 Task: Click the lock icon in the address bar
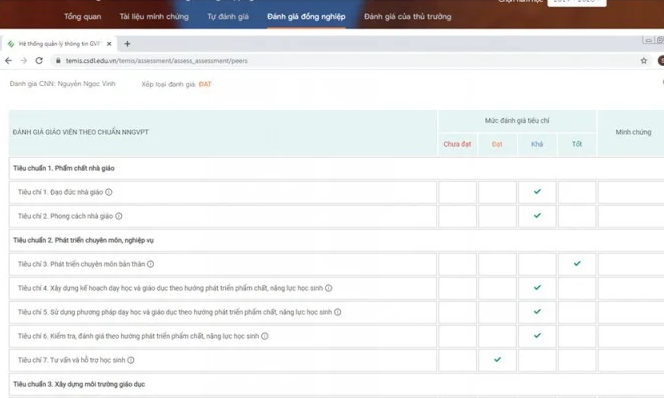(58, 61)
